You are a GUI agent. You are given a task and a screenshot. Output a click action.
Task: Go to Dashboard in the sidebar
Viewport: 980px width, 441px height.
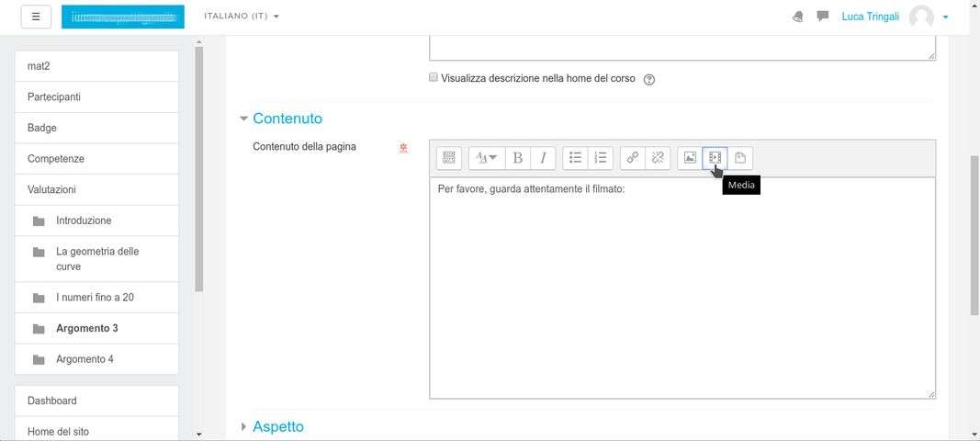click(96, 401)
